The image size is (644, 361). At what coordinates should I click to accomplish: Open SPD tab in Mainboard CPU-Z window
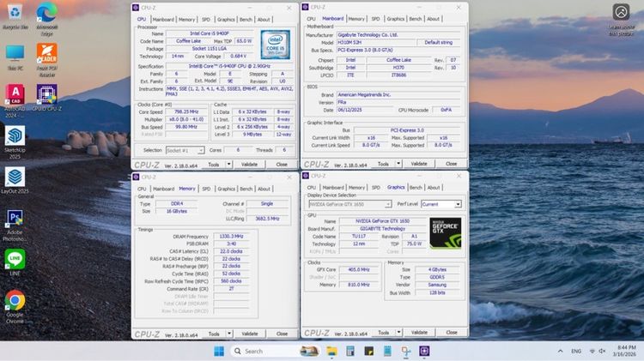point(375,19)
